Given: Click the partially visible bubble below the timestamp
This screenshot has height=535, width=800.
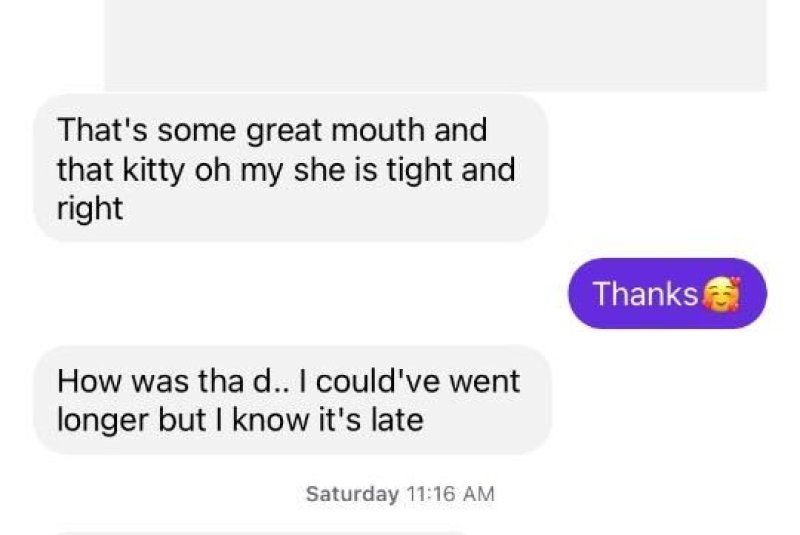Looking at the screenshot, I should tap(260, 531).
